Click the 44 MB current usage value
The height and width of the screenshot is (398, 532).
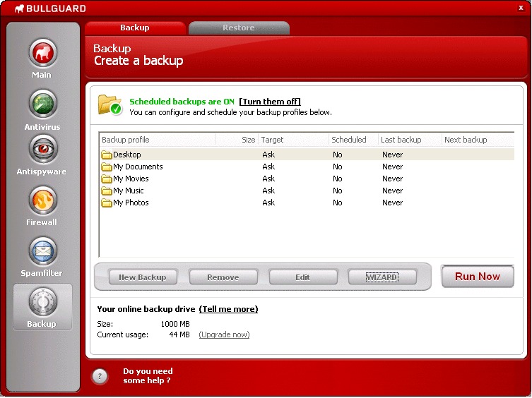click(x=179, y=334)
